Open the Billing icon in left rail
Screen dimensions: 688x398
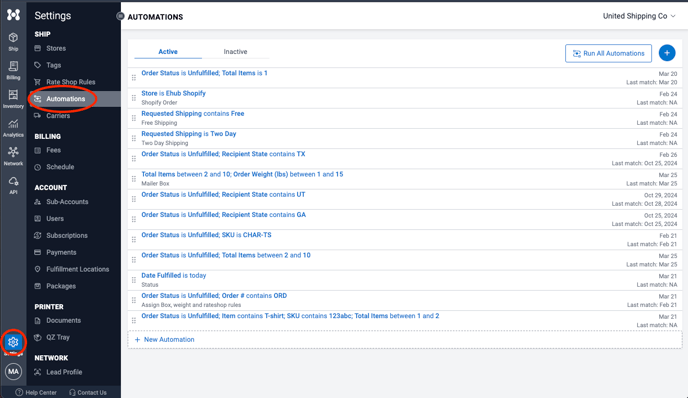point(13,70)
